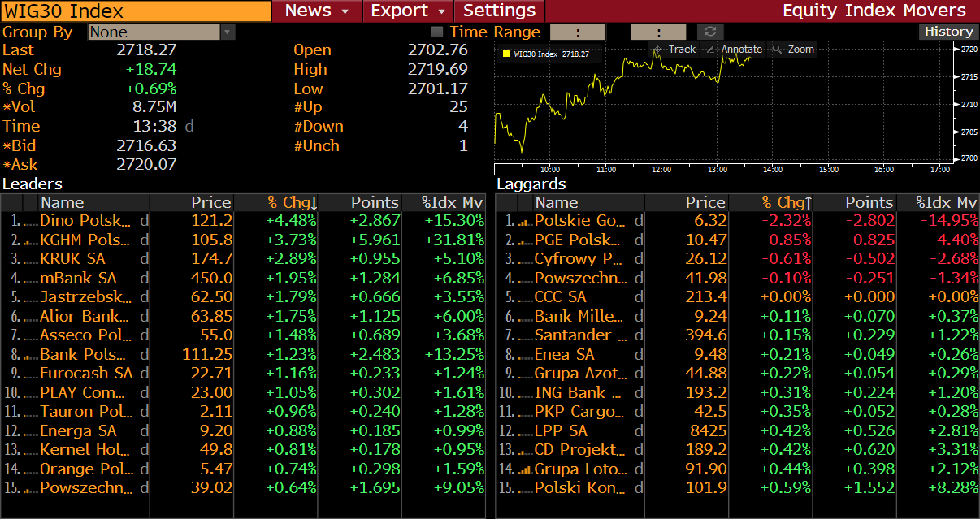Click the Time Range start time field
This screenshot has height=519, width=980.
pyautogui.click(x=578, y=32)
